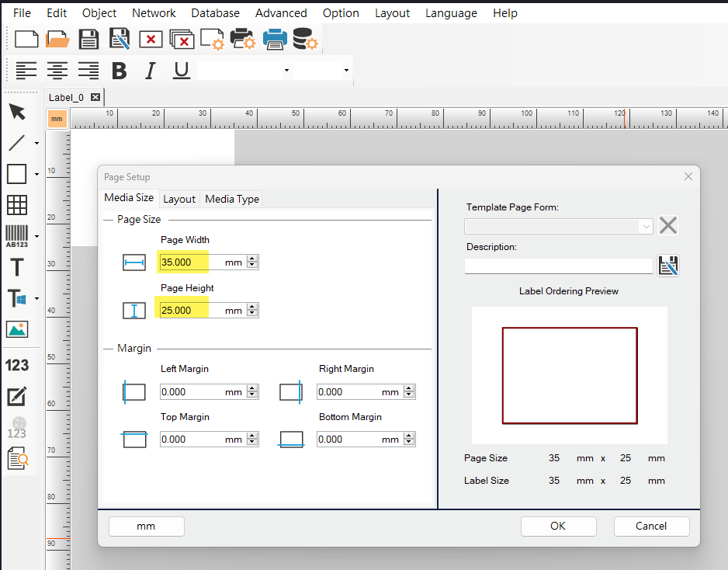
Task: Toggle Italic text formatting
Action: coord(151,71)
